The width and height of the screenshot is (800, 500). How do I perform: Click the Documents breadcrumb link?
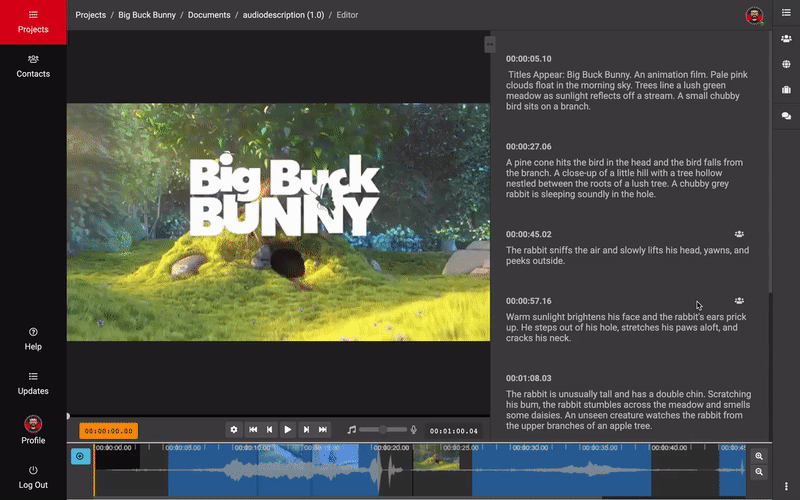pyautogui.click(x=209, y=15)
